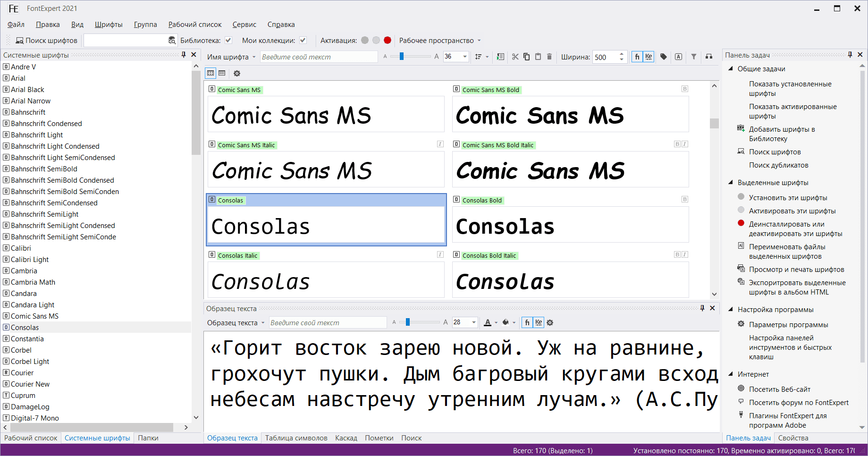This screenshot has height=456, width=868.
Task: Select Cambria Math in the system fonts list
Action: click(x=33, y=282)
